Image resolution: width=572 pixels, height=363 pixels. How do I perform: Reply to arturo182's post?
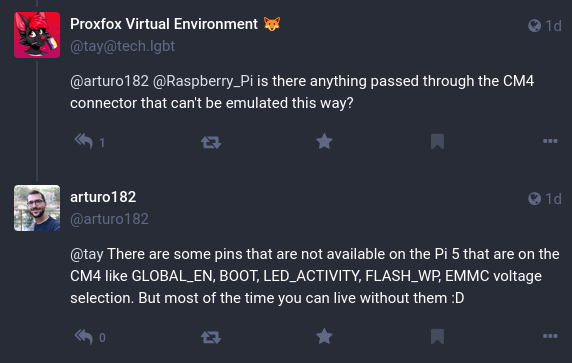[84, 336]
